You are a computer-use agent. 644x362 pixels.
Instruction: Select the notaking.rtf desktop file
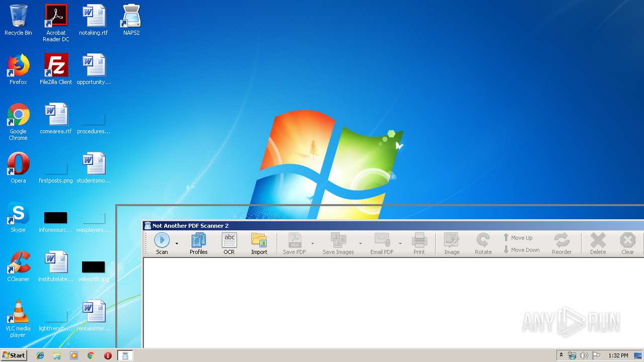94,21
